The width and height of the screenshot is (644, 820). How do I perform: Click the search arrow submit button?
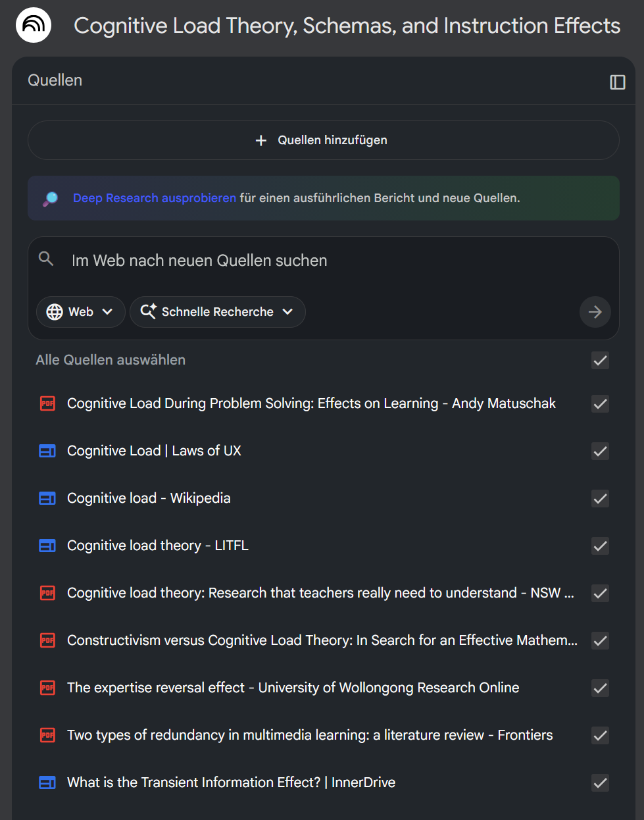pos(595,312)
